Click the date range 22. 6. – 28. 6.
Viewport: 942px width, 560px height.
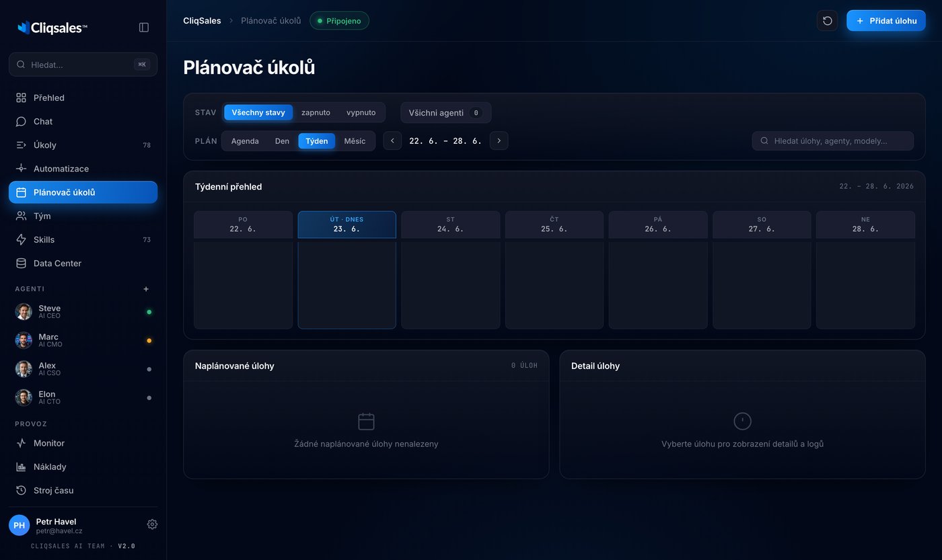[445, 141]
